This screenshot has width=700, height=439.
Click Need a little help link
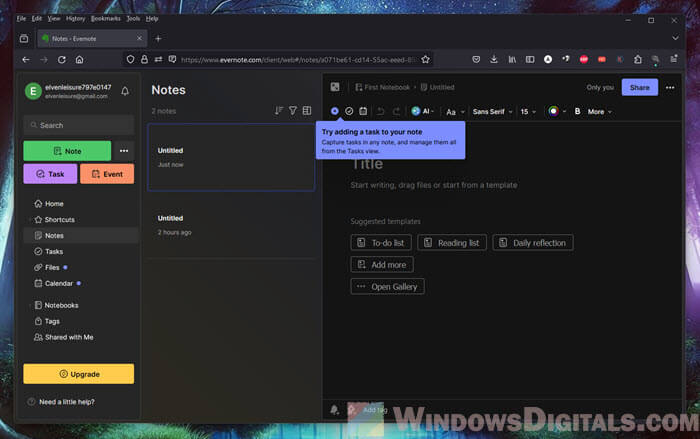[67, 401]
